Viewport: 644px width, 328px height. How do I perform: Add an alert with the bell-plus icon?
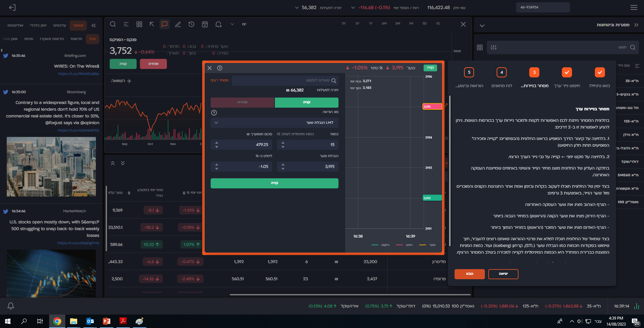[x=219, y=24]
